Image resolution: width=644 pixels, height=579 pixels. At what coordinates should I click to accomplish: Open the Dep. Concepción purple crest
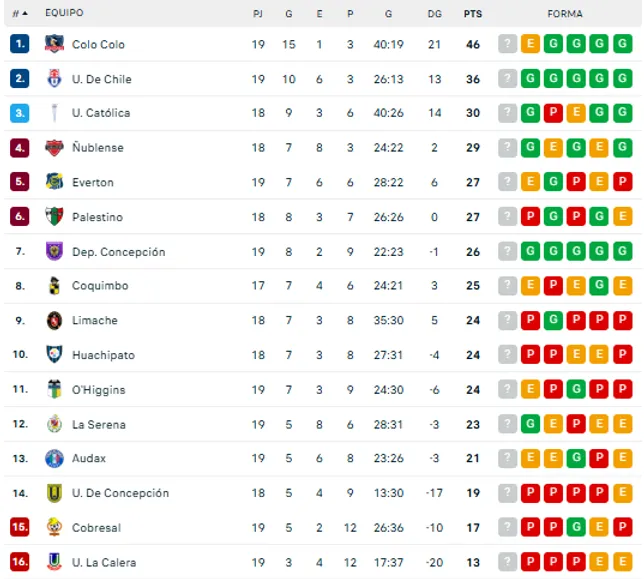(54, 251)
